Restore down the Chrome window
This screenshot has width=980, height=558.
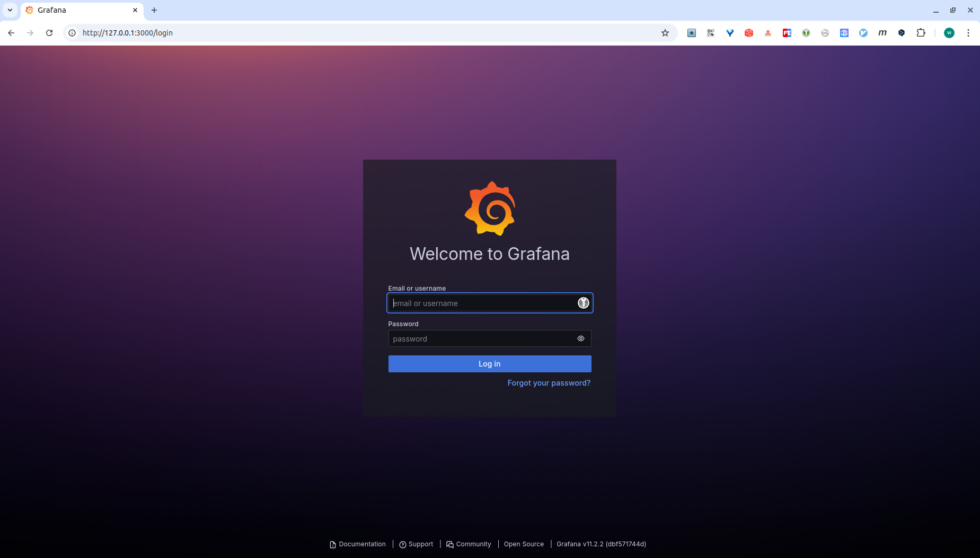953,10
